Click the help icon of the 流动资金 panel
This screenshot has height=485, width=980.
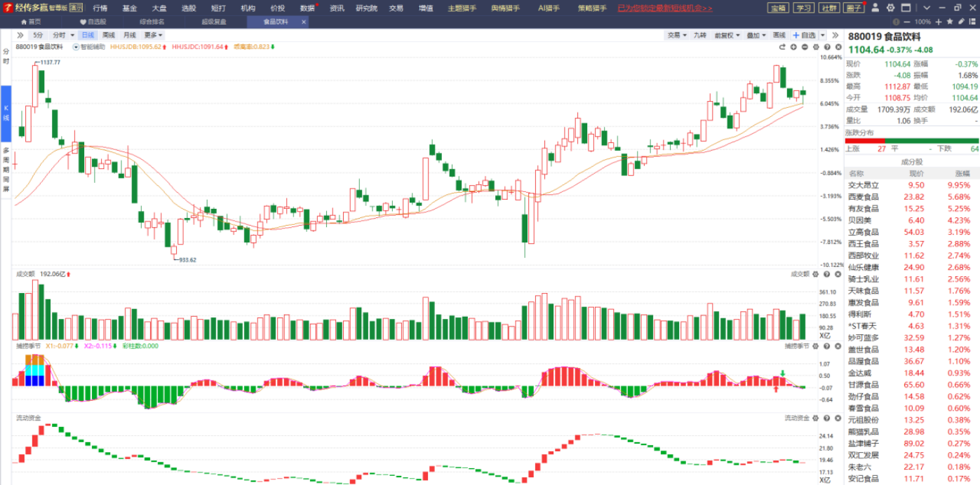[x=826, y=418]
